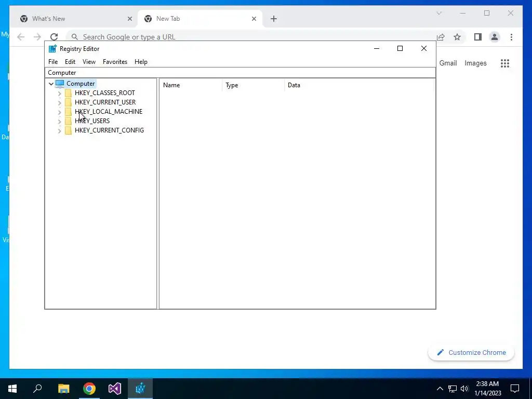Viewport: 532px width, 399px height.
Task: Expand the HKEY_USERS key
Action: 59,121
